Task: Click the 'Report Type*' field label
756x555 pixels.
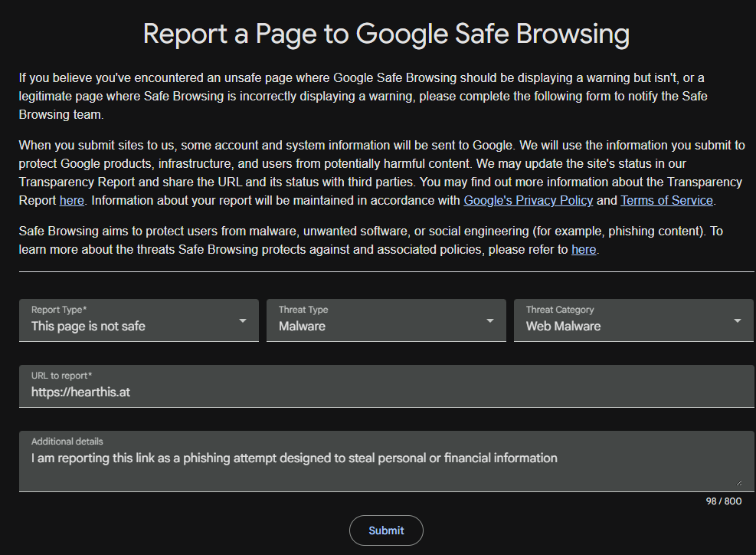Action: (x=59, y=310)
